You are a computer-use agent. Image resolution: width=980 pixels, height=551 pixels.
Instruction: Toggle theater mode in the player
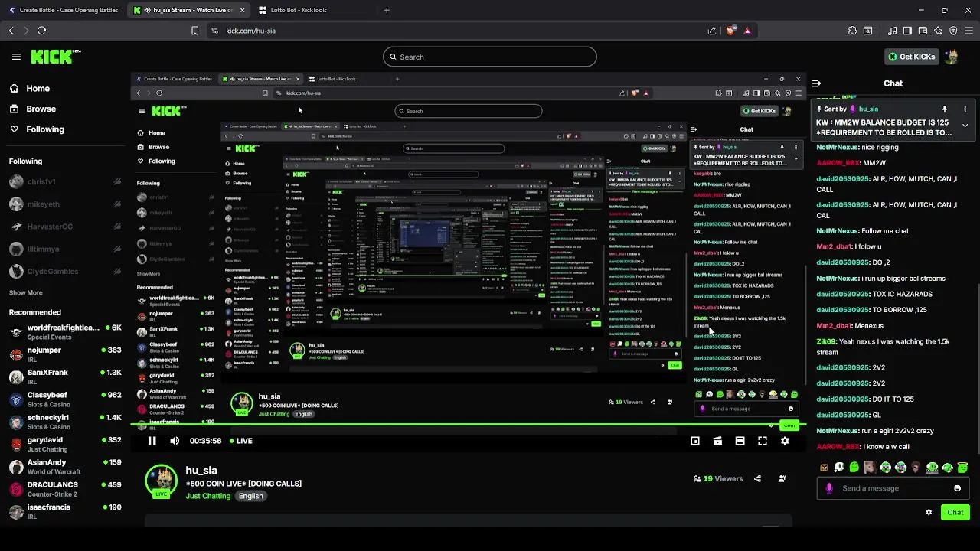coord(740,441)
